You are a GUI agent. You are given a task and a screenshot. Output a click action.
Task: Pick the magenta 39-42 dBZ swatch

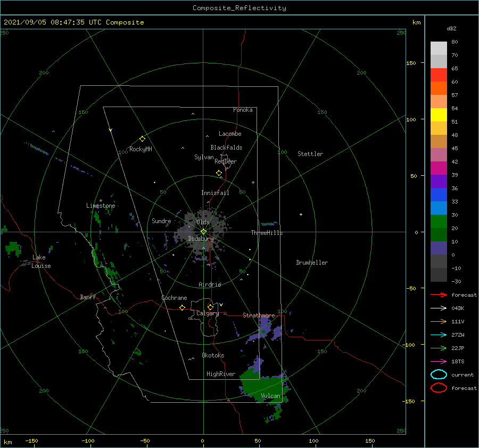[x=439, y=168]
